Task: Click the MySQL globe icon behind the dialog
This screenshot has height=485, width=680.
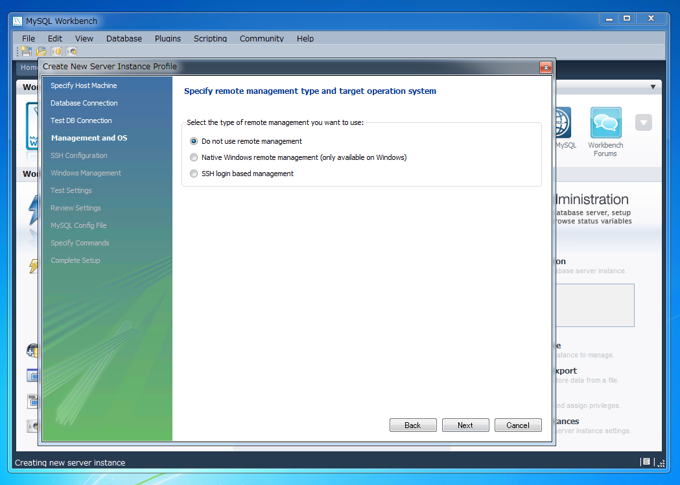Action: (563, 123)
